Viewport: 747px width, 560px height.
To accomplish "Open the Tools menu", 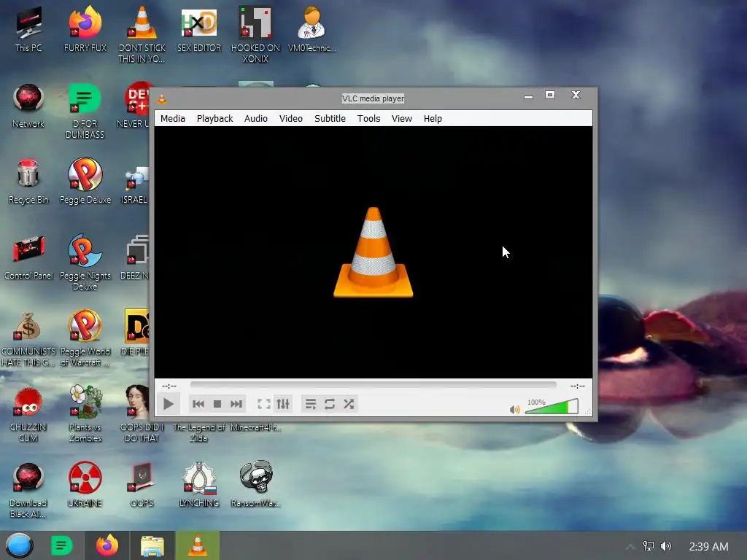I will pos(368,119).
